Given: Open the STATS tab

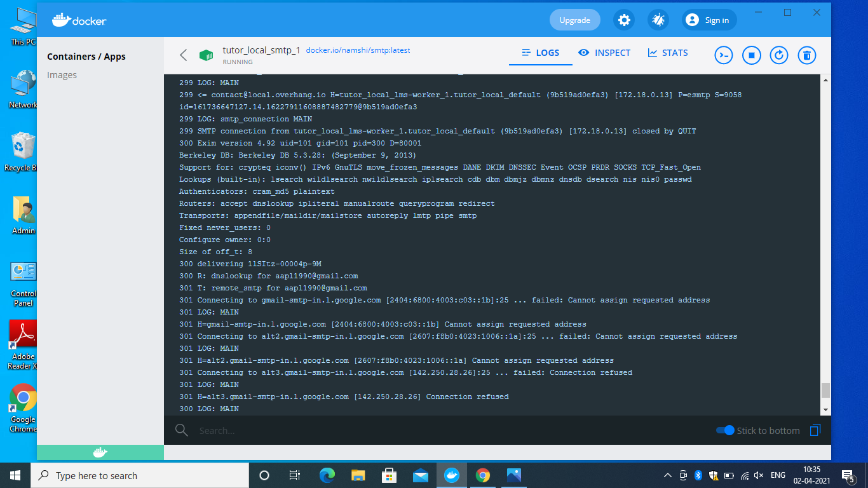Looking at the screenshot, I should pos(668,53).
